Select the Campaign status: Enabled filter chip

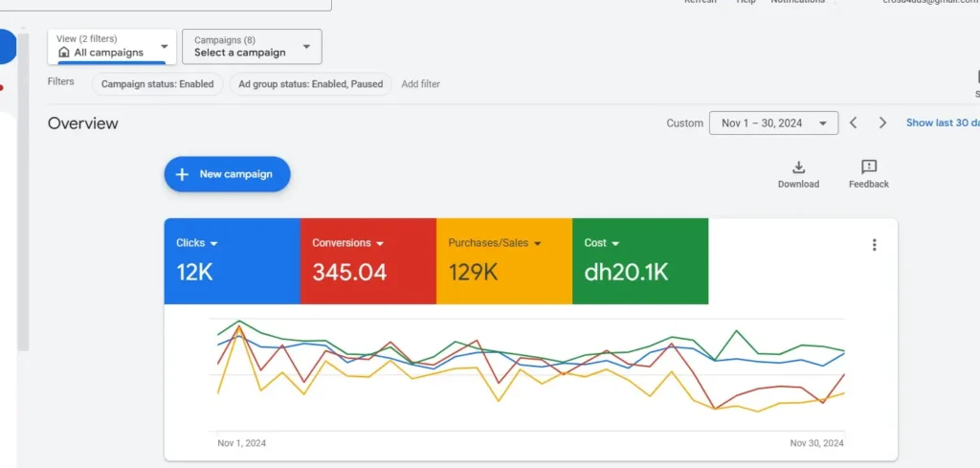click(x=158, y=84)
